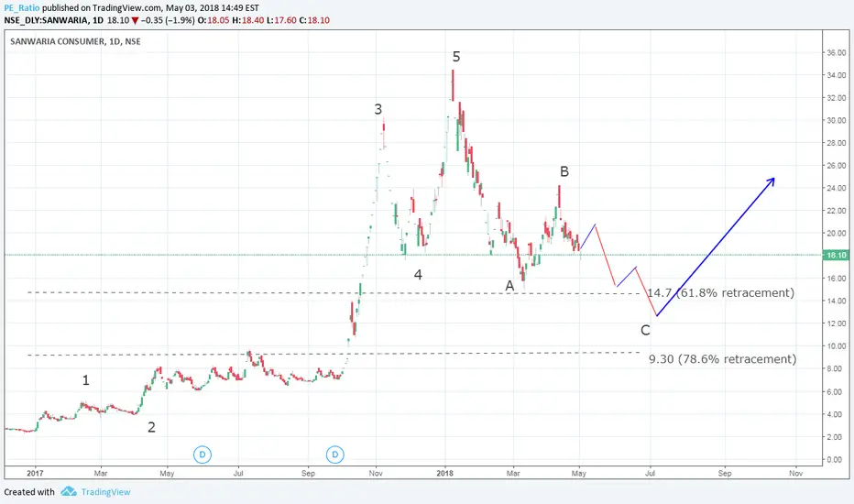Select the 9.30 (78.6% retracement) annotation
The image size is (854, 504).
(x=722, y=359)
